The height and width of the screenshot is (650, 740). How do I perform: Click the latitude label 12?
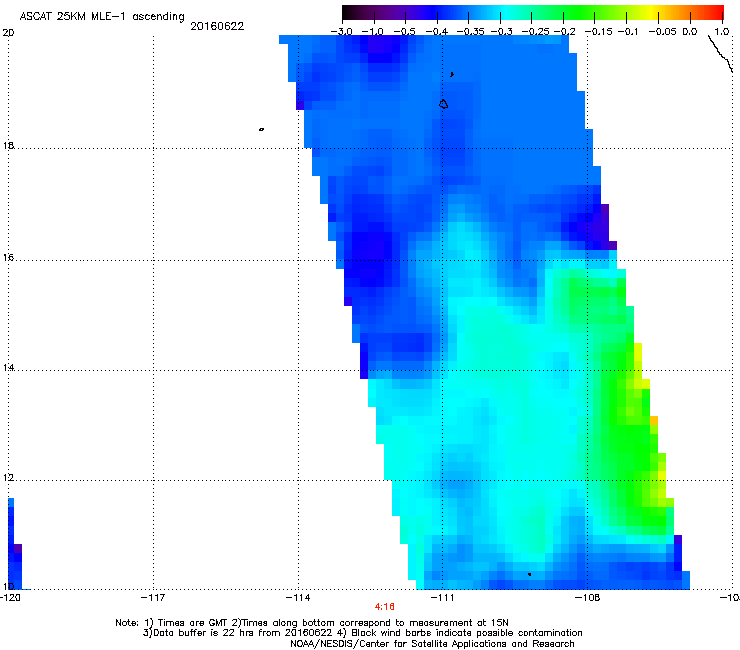tap(8, 477)
